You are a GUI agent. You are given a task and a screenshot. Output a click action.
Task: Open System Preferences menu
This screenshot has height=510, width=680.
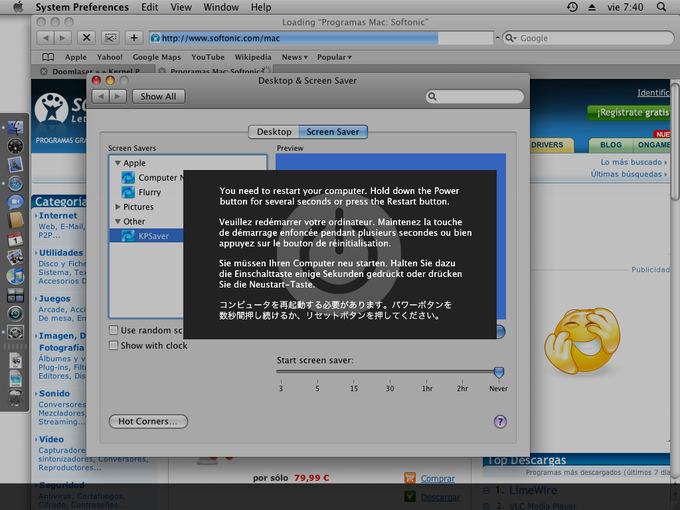coord(82,7)
